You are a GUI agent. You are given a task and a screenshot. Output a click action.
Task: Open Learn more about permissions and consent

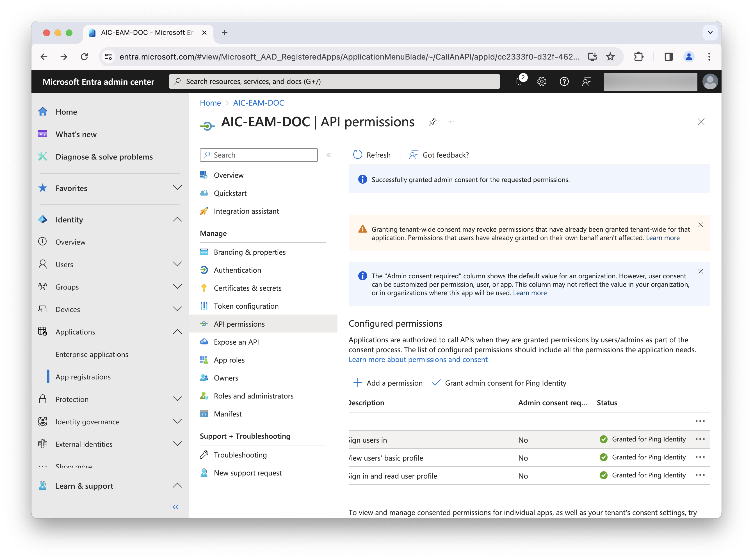point(418,359)
